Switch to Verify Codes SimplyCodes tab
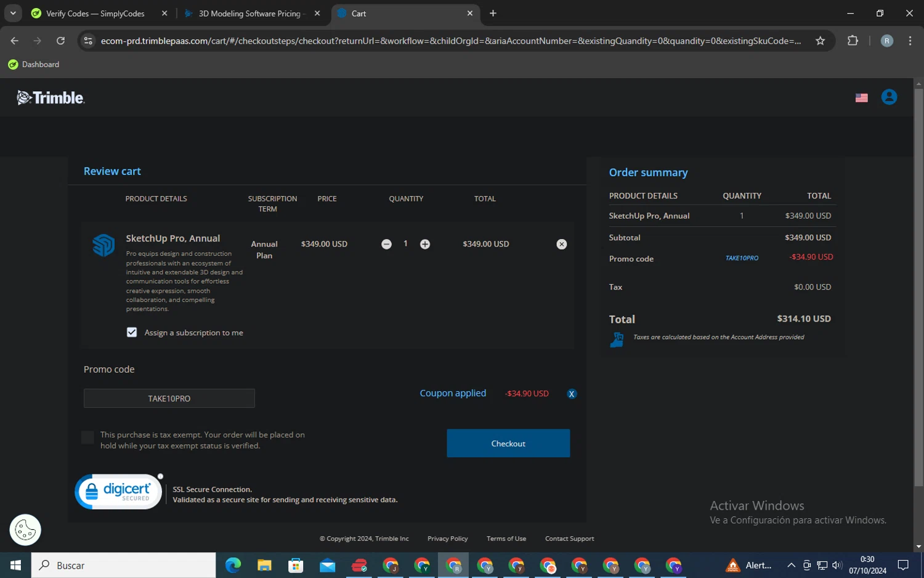 (x=95, y=14)
